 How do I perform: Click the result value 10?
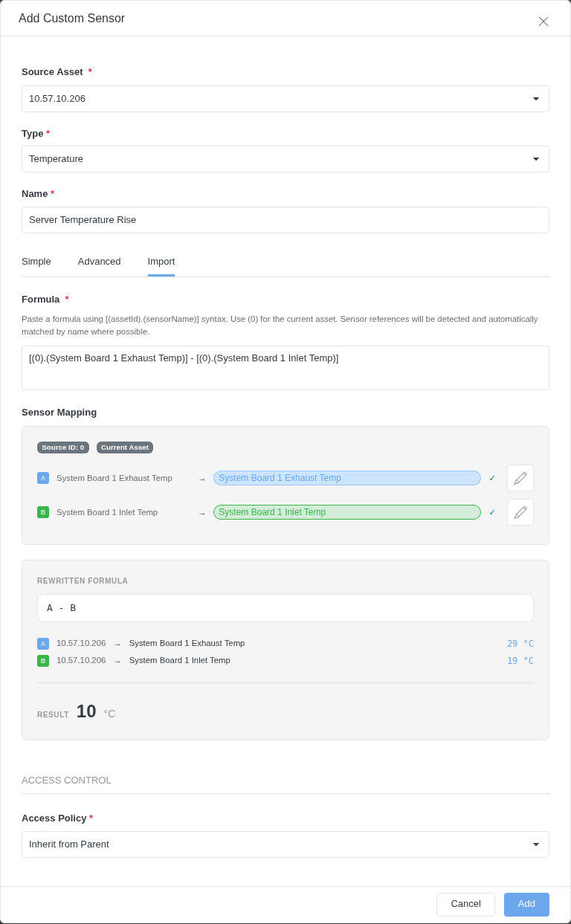pyautogui.click(x=86, y=711)
